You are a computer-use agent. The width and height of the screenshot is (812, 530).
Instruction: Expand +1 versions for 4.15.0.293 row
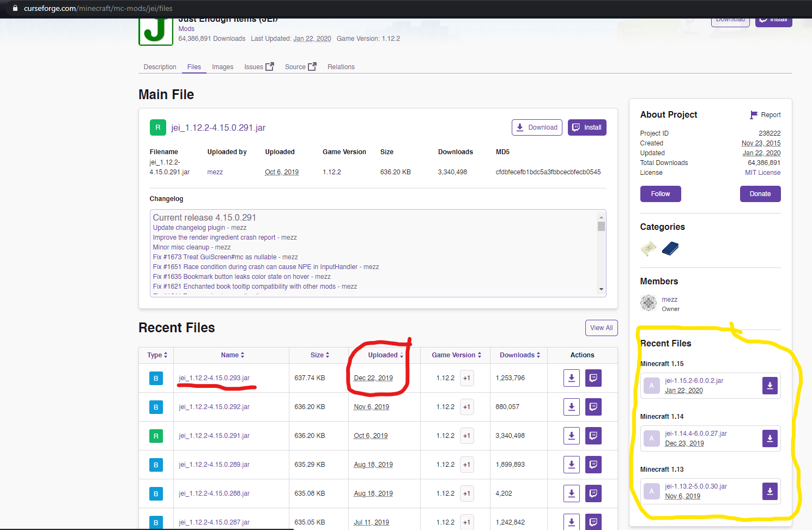click(x=467, y=378)
